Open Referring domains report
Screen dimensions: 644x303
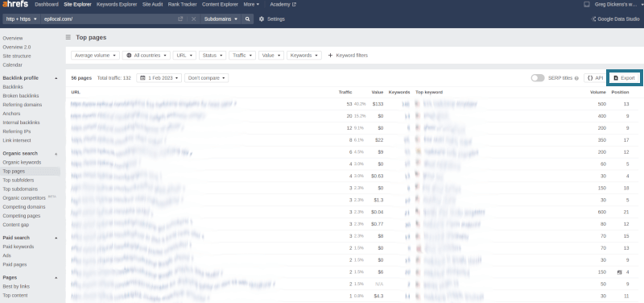(23, 105)
